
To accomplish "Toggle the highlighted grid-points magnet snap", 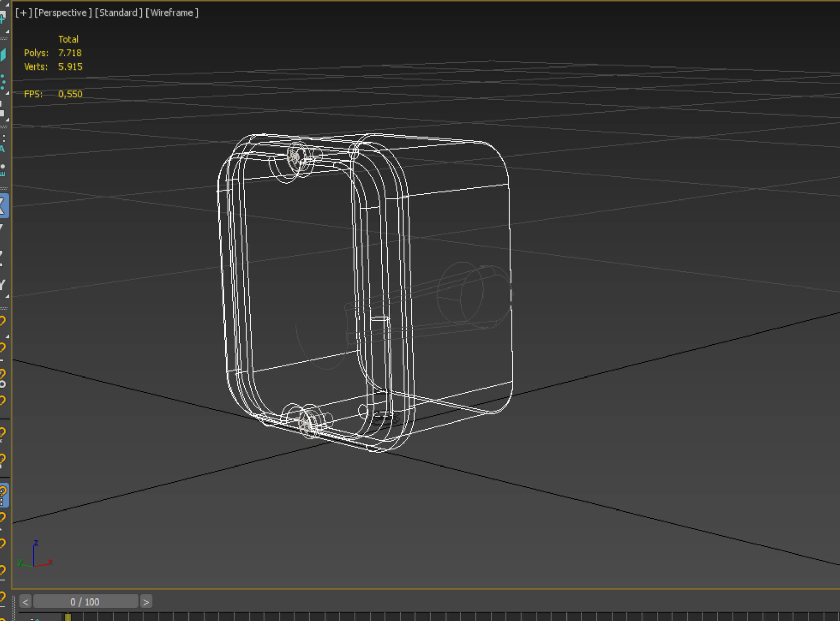I will point(3,495).
